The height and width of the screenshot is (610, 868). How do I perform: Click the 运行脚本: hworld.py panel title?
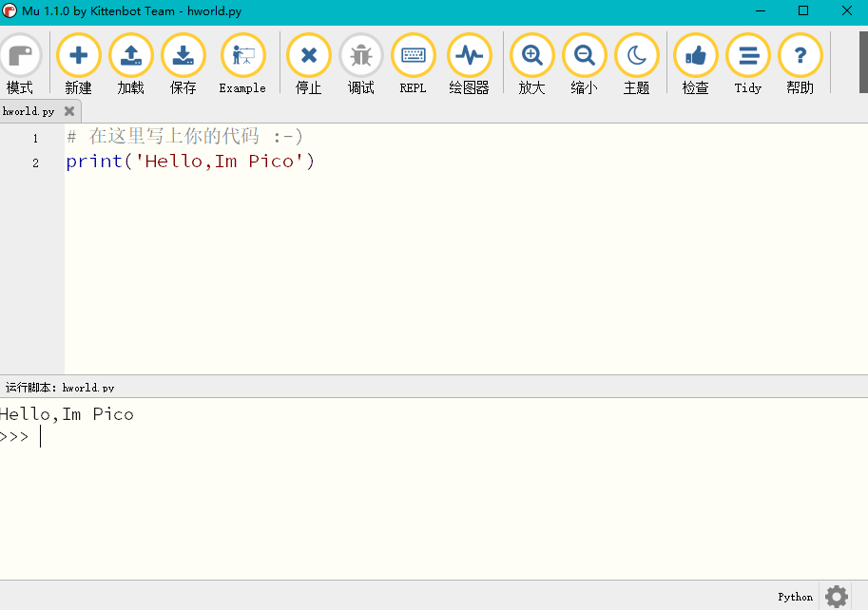click(60, 387)
